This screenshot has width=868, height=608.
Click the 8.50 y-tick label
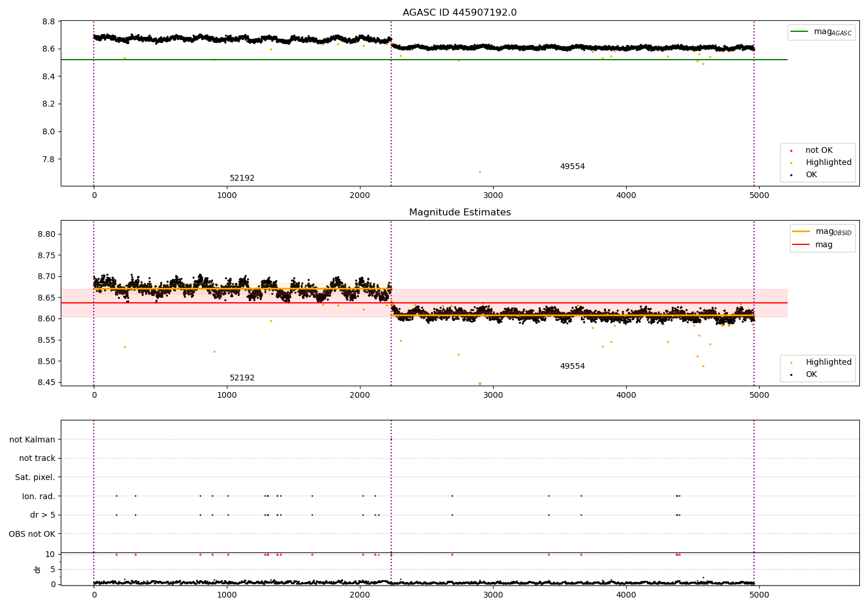coord(47,362)
